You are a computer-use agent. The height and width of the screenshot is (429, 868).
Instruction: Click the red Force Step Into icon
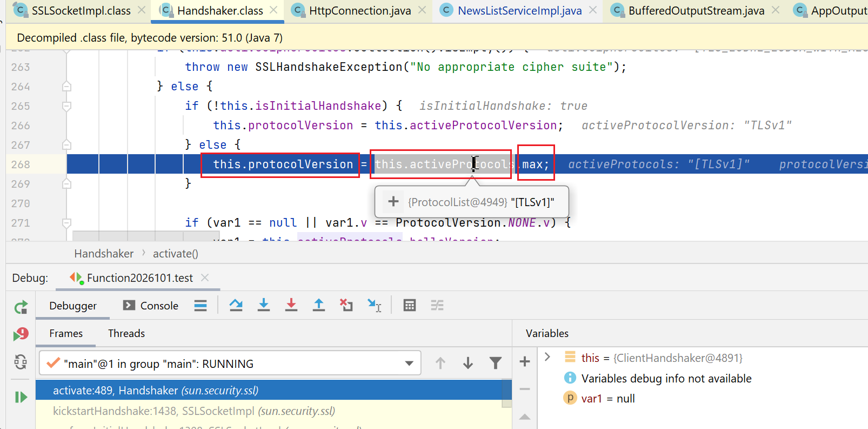point(291,305)
